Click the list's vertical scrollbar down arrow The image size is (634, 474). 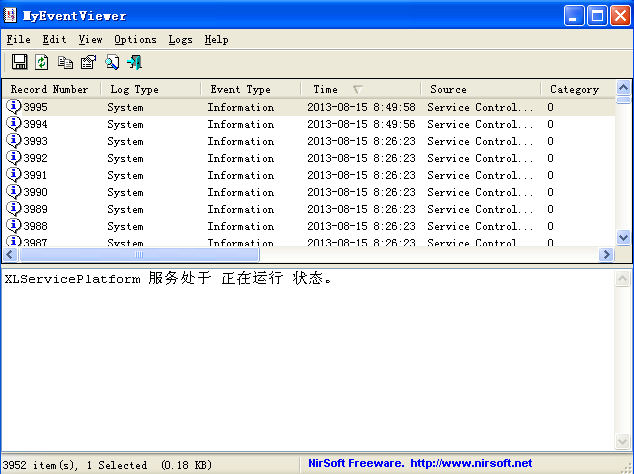click(624, 238)
